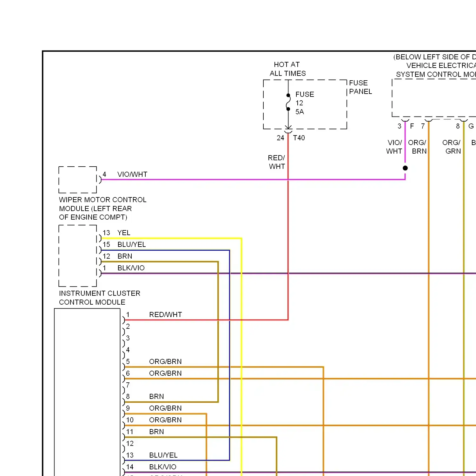Image resolution: width=476 pixels, height=476 pixels.
Task: Select the ORG/BRN label under pin 7 at top right
Action: click(417, 147)
